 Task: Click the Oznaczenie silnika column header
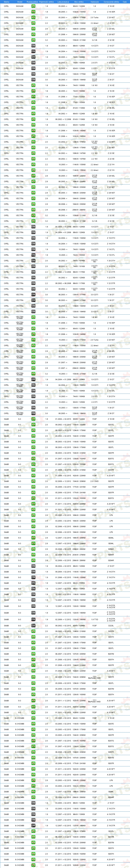(x=111, y=2)
